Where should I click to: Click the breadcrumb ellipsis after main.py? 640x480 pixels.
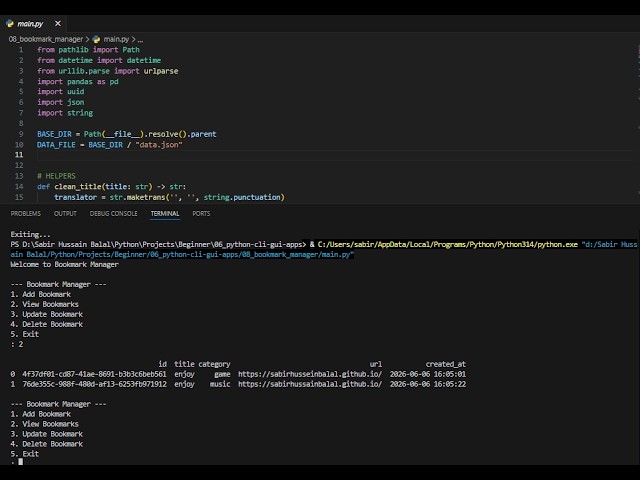pyautogui.click(x=140, y=40)
